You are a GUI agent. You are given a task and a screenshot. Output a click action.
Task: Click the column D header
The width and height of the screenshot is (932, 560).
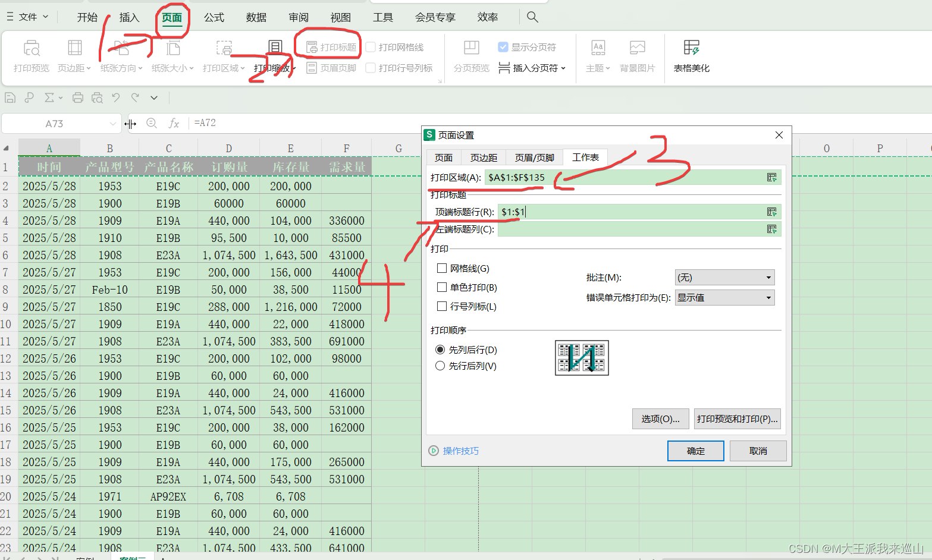229,148
